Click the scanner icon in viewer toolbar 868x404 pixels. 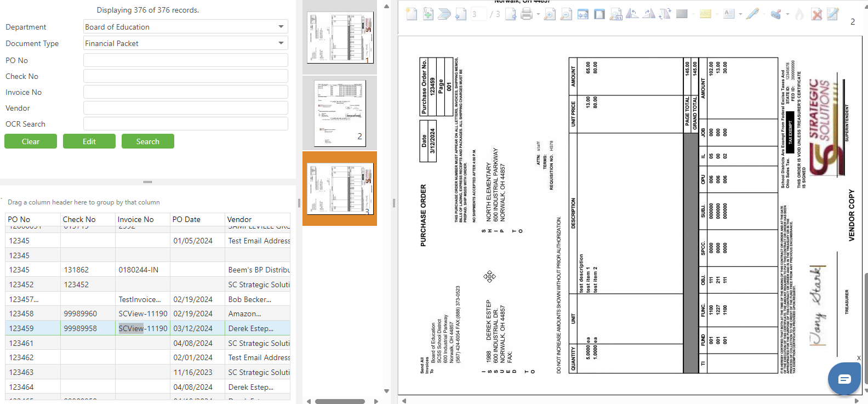coord(444,14)
